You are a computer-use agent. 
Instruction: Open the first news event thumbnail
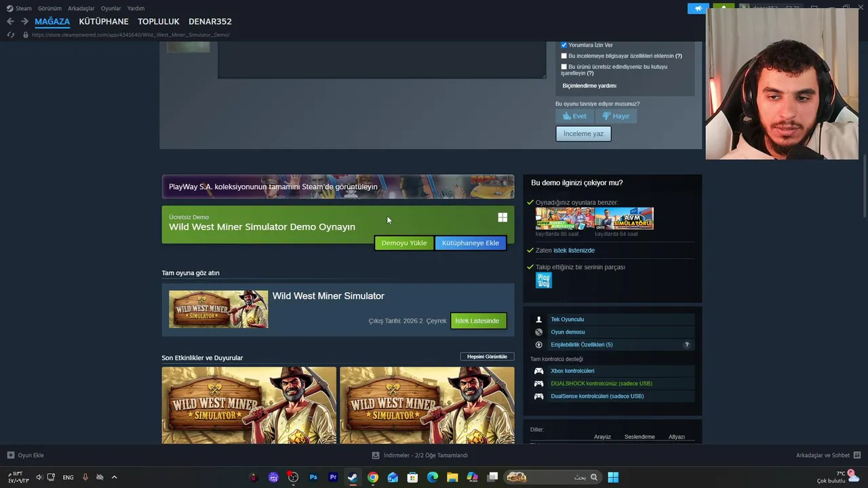coord(249,405)
